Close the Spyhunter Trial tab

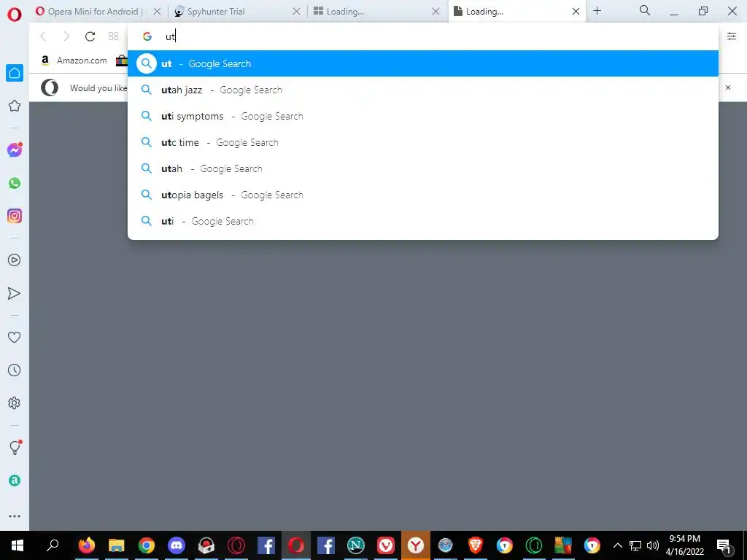pos(296,12)
